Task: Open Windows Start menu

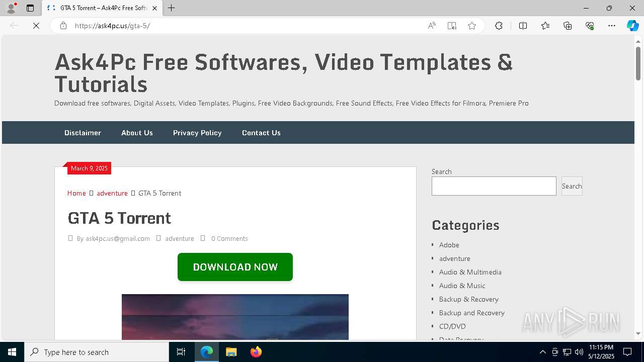Action: pos(12,352)
